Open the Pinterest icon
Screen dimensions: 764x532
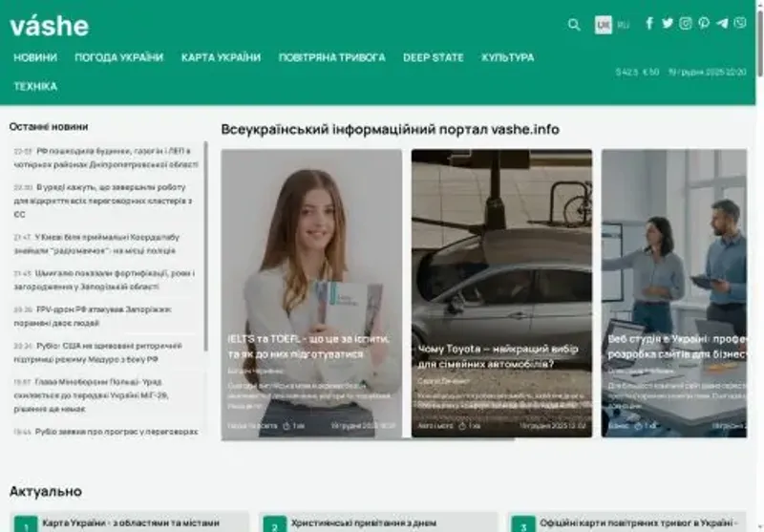pos(704,23)
